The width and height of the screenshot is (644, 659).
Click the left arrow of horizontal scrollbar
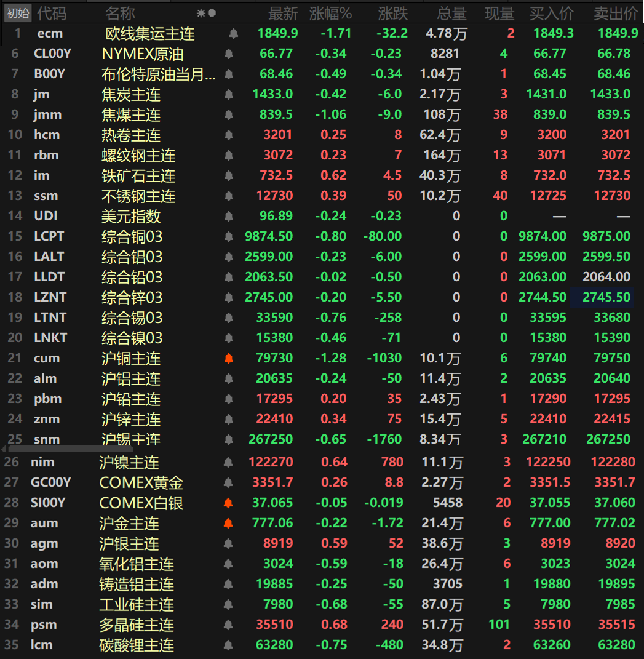4,449
